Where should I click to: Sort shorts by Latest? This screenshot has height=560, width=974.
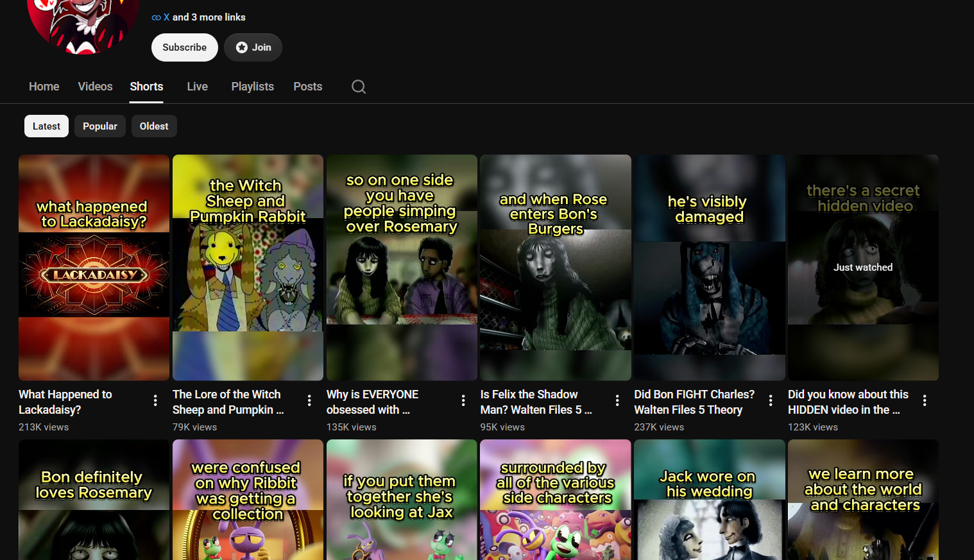tap(46, 126)
